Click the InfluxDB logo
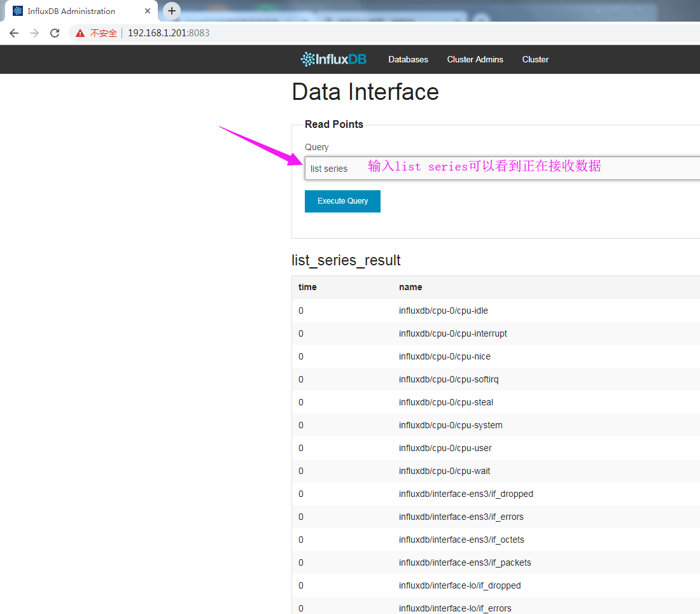This screenshot has height=614, width=700. [333, 59]
